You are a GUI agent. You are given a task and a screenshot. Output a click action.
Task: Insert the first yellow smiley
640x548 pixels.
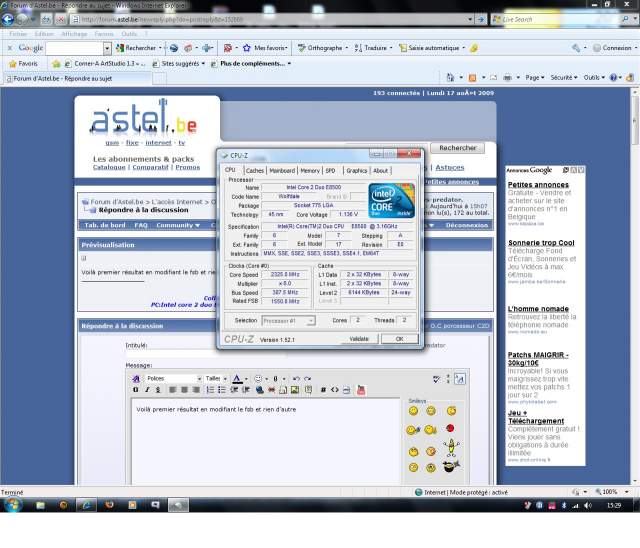tap(412, 411)
